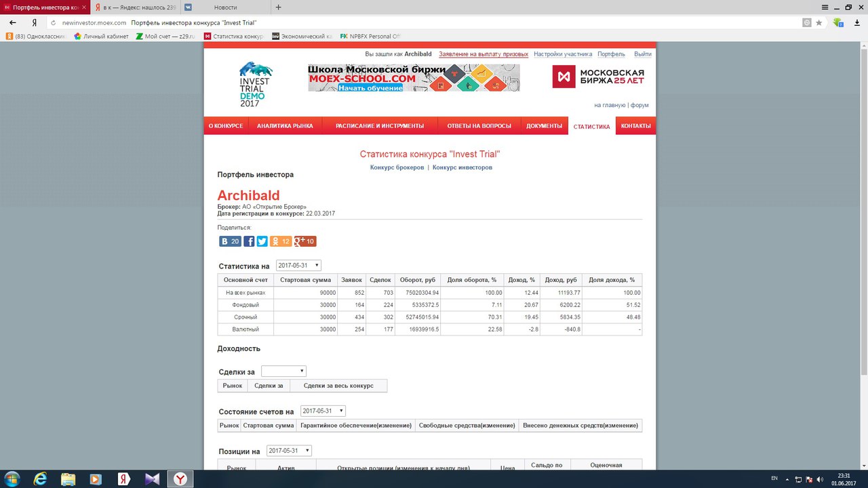This screenshot has height=488, width=868.
Task: Open the Windows Start menu
Action: [12, 479]
